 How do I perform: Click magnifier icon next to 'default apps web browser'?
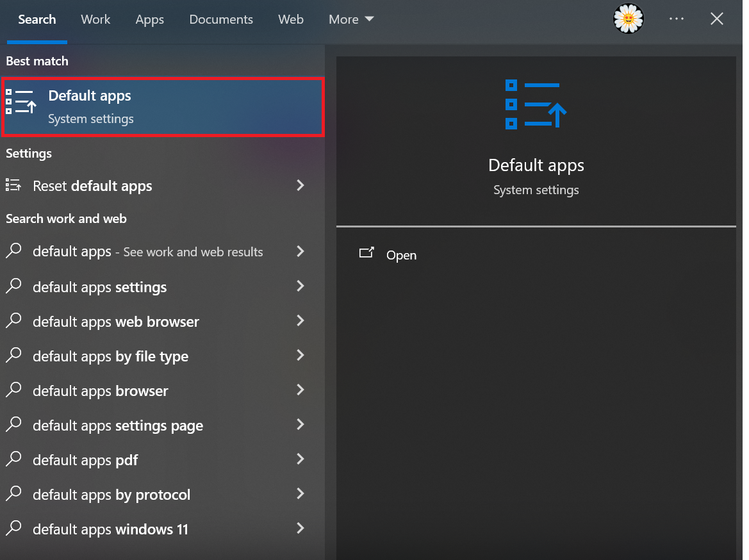[x=13, y=320]
